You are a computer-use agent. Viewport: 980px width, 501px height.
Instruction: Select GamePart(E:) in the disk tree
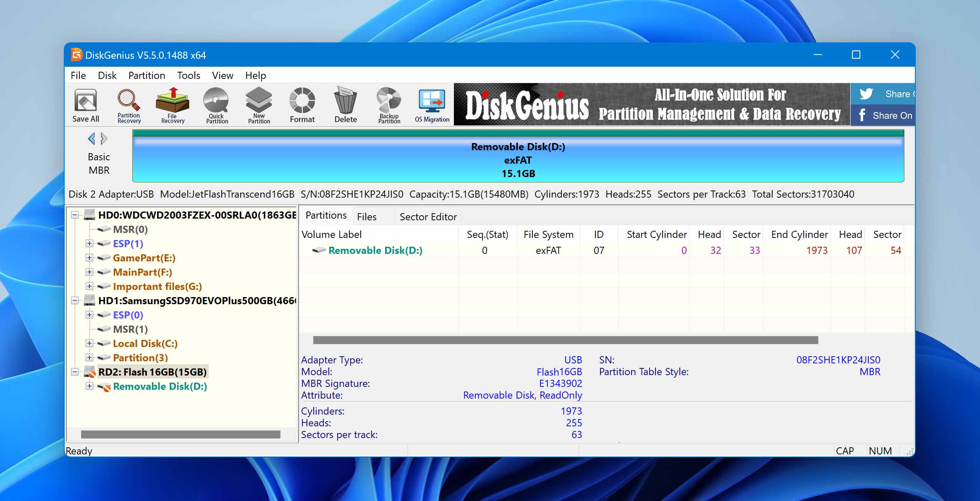point(144,258)
